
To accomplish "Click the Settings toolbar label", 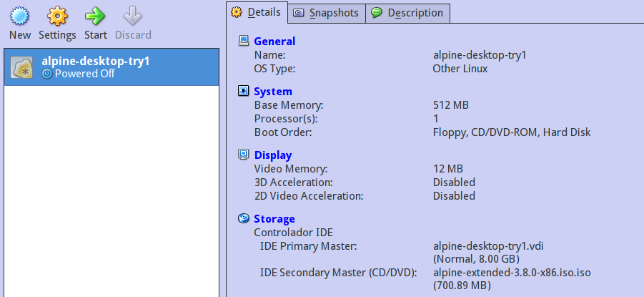I will 57,35.
